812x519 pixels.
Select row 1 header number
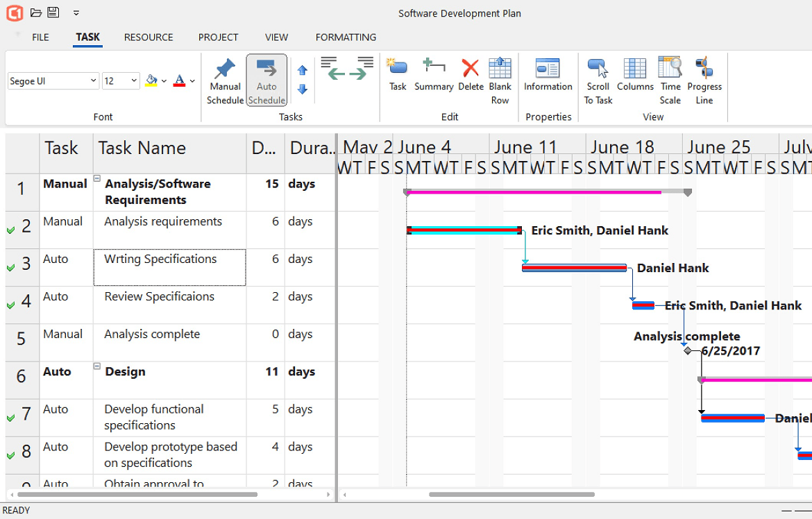[x=22, y=192]
